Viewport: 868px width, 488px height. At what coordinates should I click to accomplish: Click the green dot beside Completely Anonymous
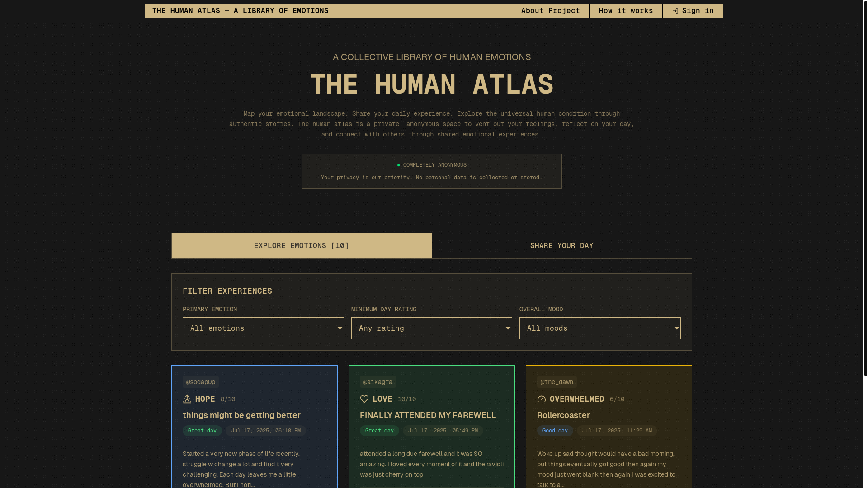pos(398,165)
